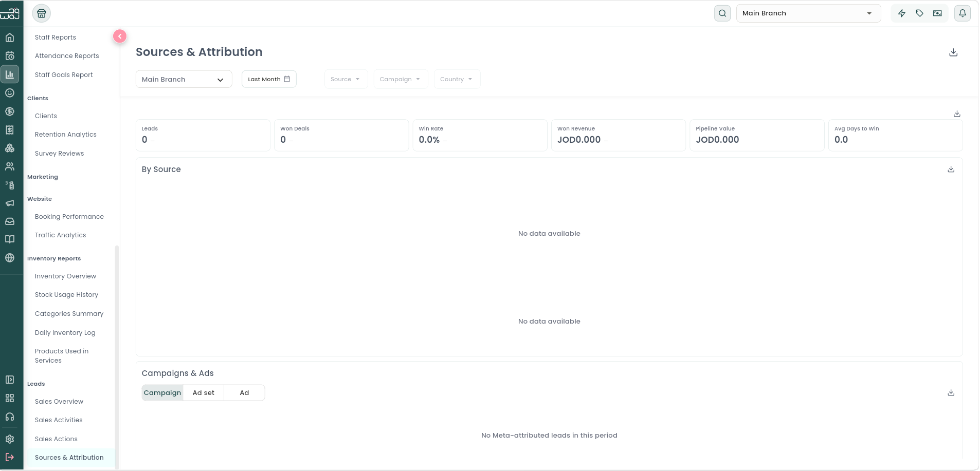Open the top bar Main Branch dropdown
The image size is (980, 471).
pos(808,13)
